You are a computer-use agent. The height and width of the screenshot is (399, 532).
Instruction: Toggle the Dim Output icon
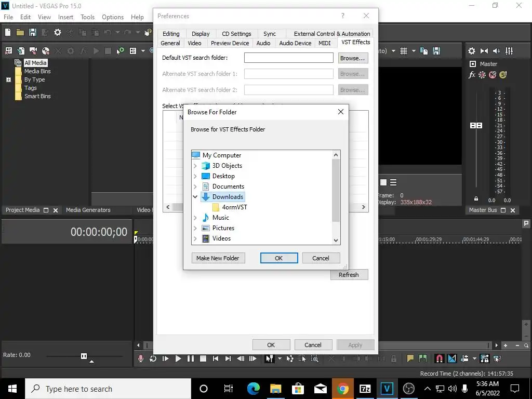[x=496, y=51]
